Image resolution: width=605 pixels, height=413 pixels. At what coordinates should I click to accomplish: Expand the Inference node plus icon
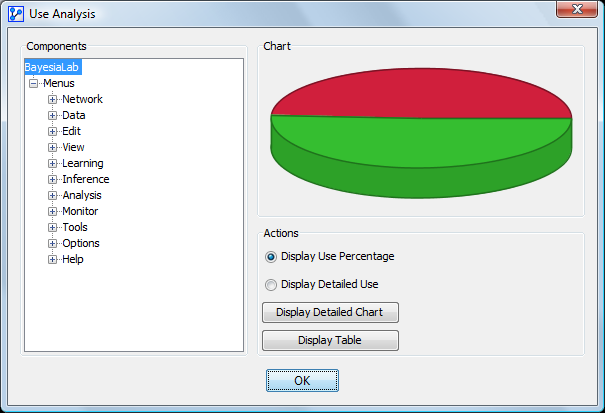click(53, 180)
